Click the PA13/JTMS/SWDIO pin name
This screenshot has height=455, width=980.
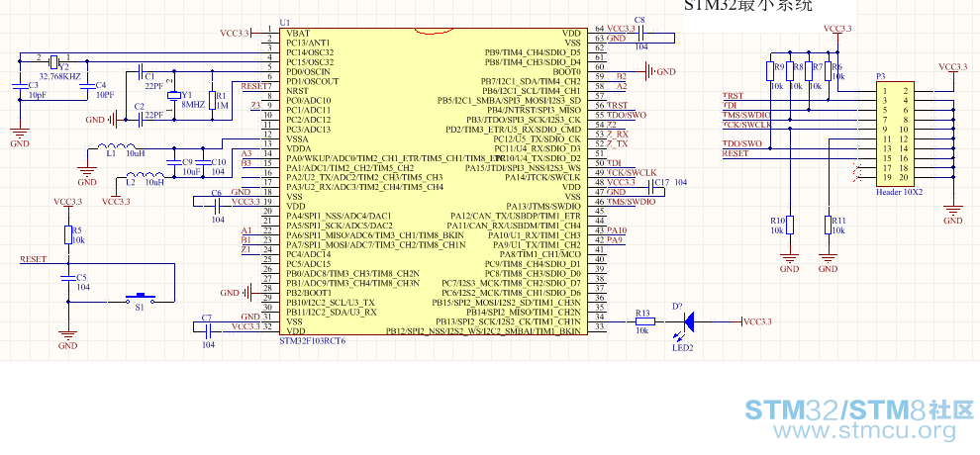click(x=543, y=206)
